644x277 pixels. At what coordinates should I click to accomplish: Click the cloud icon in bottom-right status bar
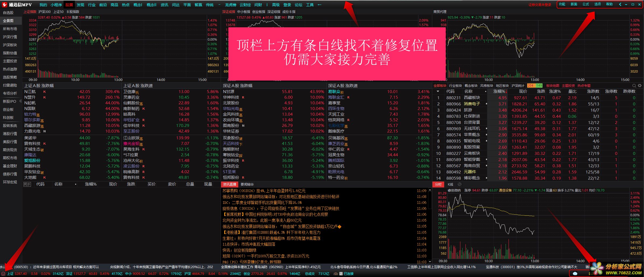tap(575, 274)
